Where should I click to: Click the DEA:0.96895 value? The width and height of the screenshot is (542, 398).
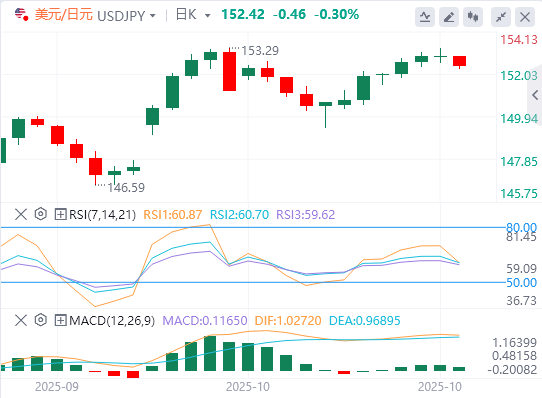point(365,321)
